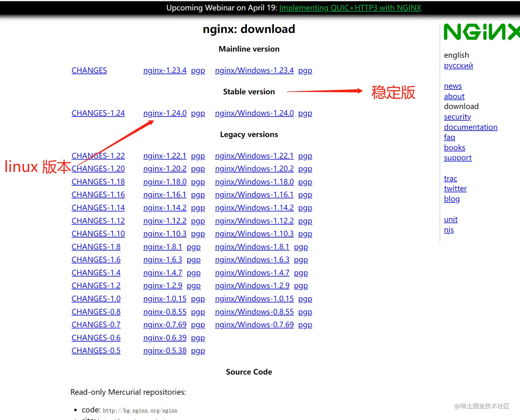The width and height of the screenshot is (520, 420).
Task: Download nginx-0.8.55
Action: tap(165, 312)
